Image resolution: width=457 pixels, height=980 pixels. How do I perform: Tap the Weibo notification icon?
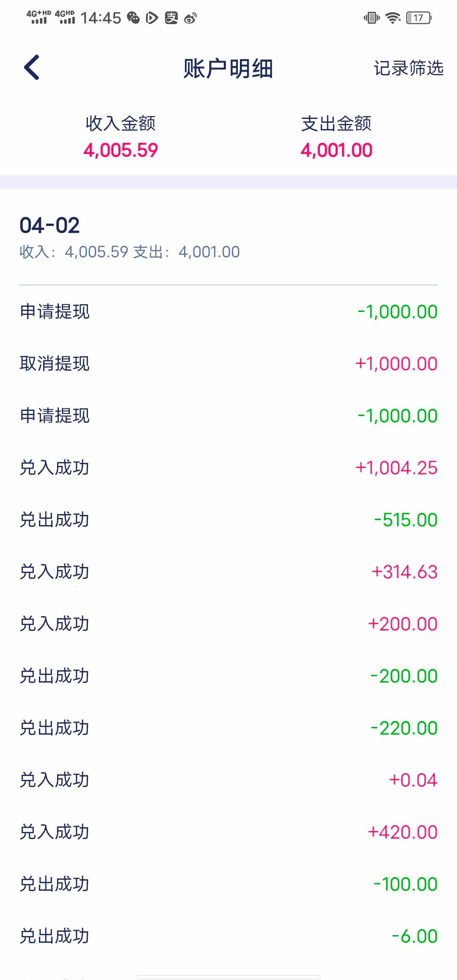click(190, 18)
